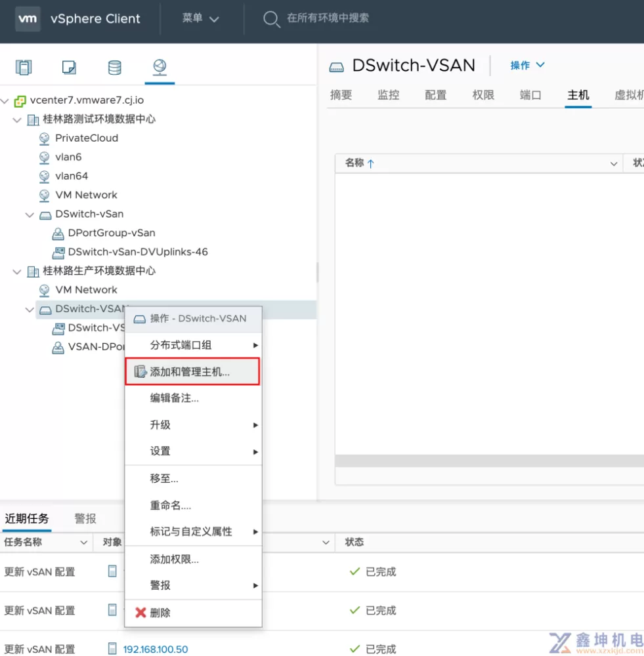Open the Networking inventory icon
Image resolution: width=644 pixels, height=656 pixels.
pyautogui.click(x=160, y=67)
